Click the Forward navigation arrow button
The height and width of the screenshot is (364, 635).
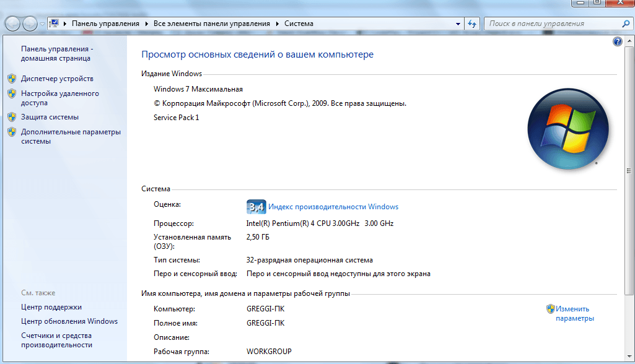30,24
